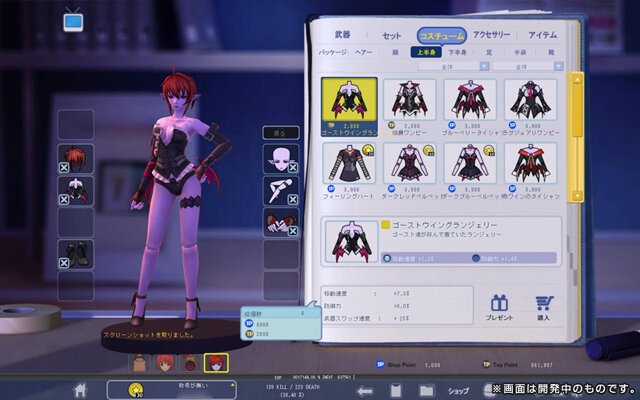Click the left arrow icon in the bottom bar
The image size is (640, 400).
(365, 391)
